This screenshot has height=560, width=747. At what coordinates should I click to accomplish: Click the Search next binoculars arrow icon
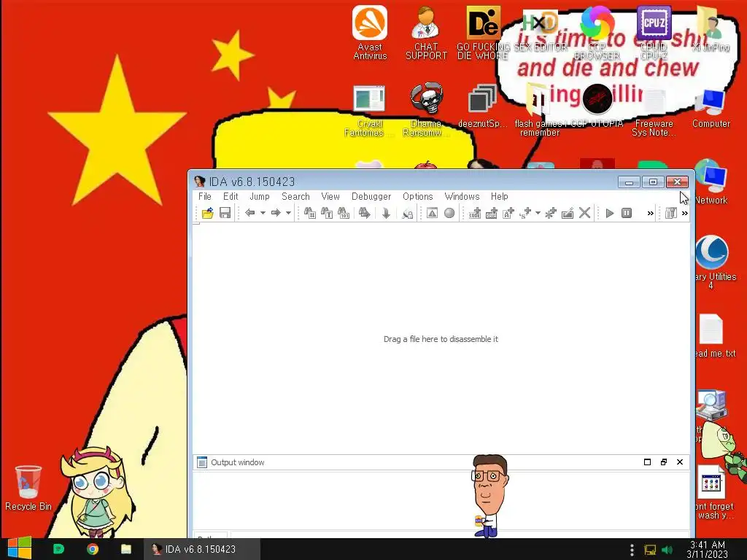[x=365, y=213]
